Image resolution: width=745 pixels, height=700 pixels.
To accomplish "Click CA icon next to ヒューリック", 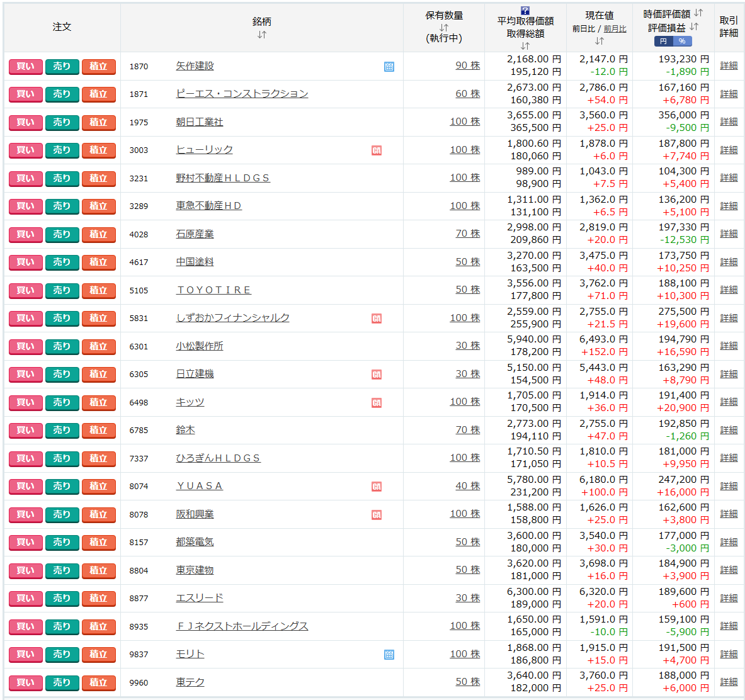I will point(377,150).
